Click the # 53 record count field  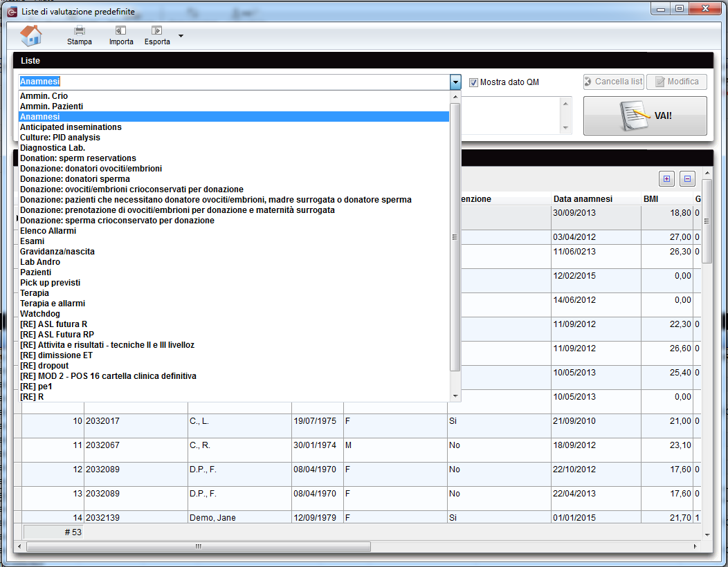coord(53,532)
